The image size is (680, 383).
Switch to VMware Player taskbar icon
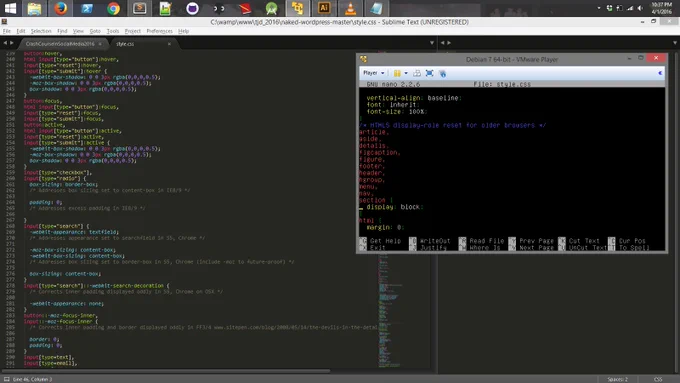coord(298,8)
